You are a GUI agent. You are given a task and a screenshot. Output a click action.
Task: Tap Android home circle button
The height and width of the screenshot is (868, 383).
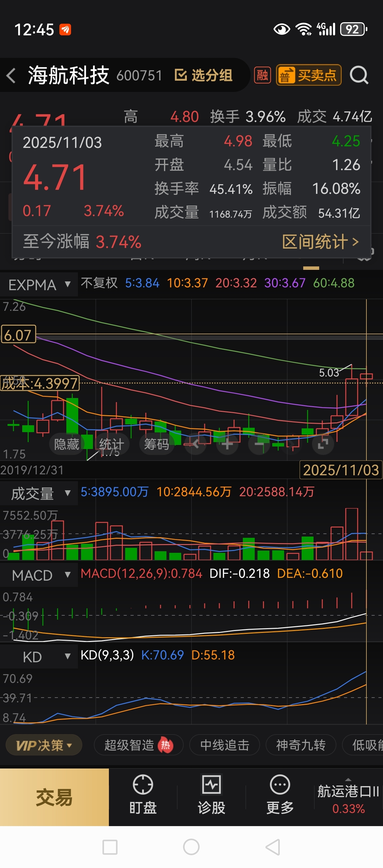tap(191, 847)
